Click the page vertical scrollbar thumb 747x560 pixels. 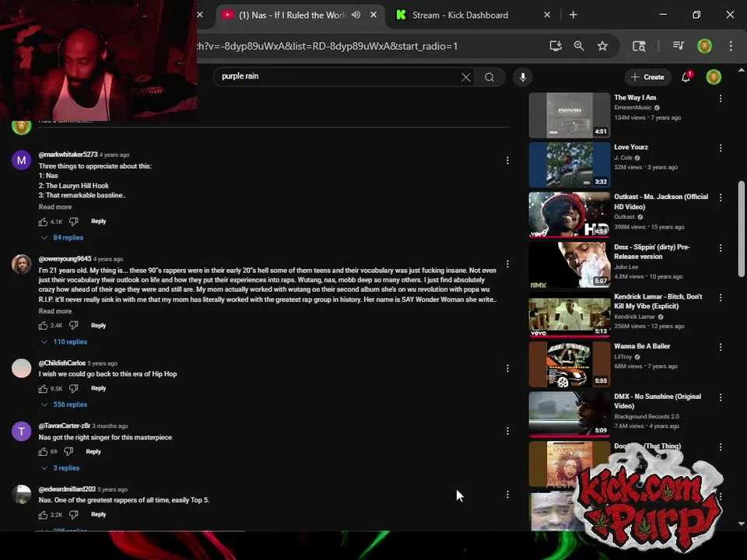pyautogui.click(x=742, y=229)
